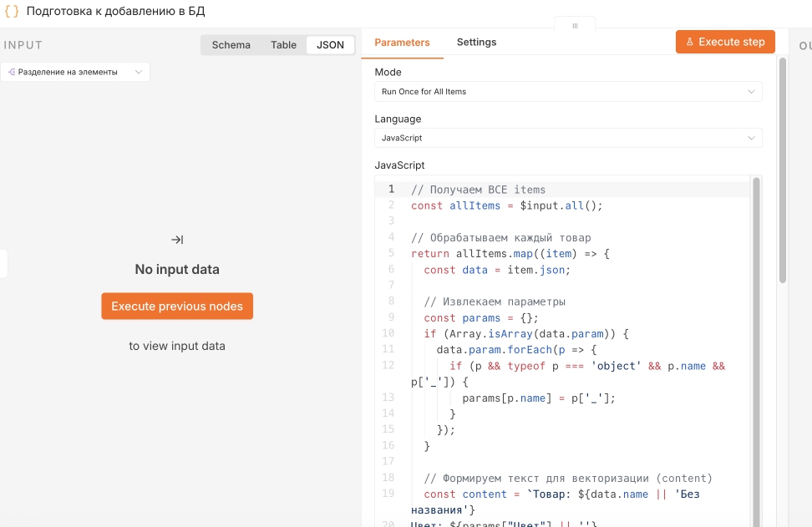Open the Разделение на элементы input dropdown
Image resolution: width=812 pixels, height=527 pixels.
[75, 72]
